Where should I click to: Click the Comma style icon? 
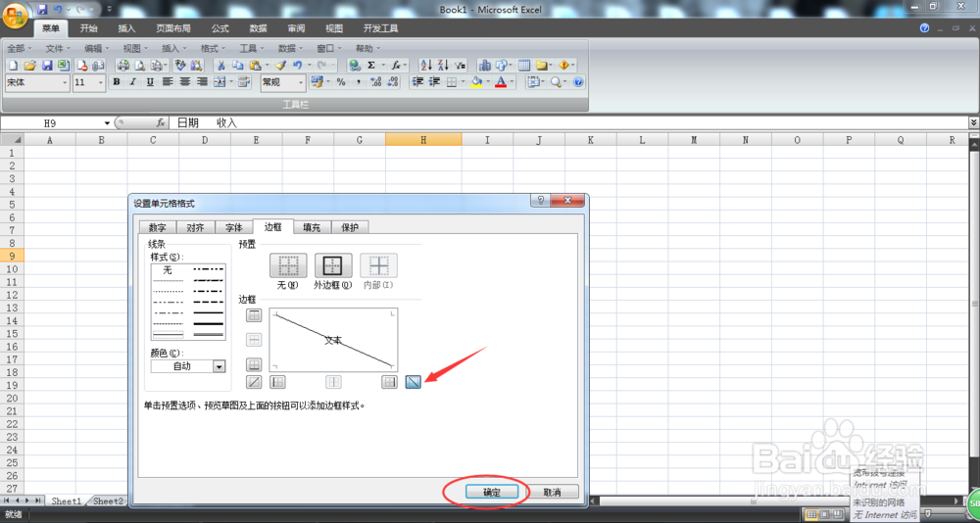(x=359, y=82)
